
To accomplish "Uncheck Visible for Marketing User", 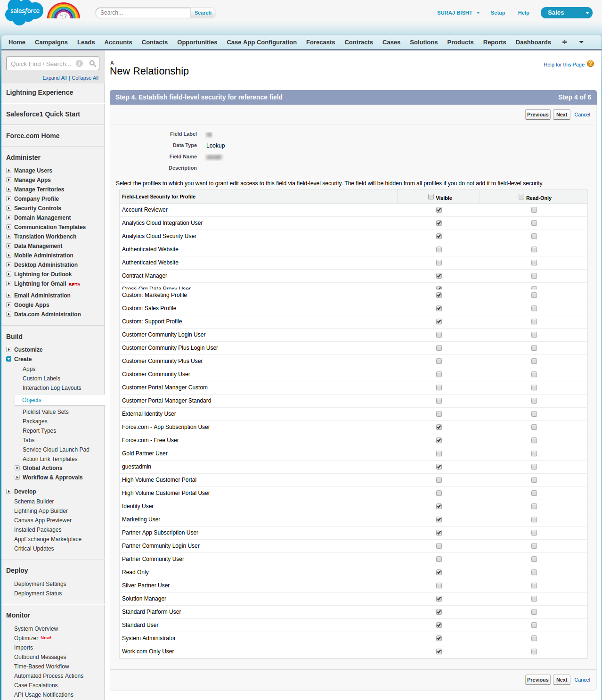I will (x=439, y=519).
